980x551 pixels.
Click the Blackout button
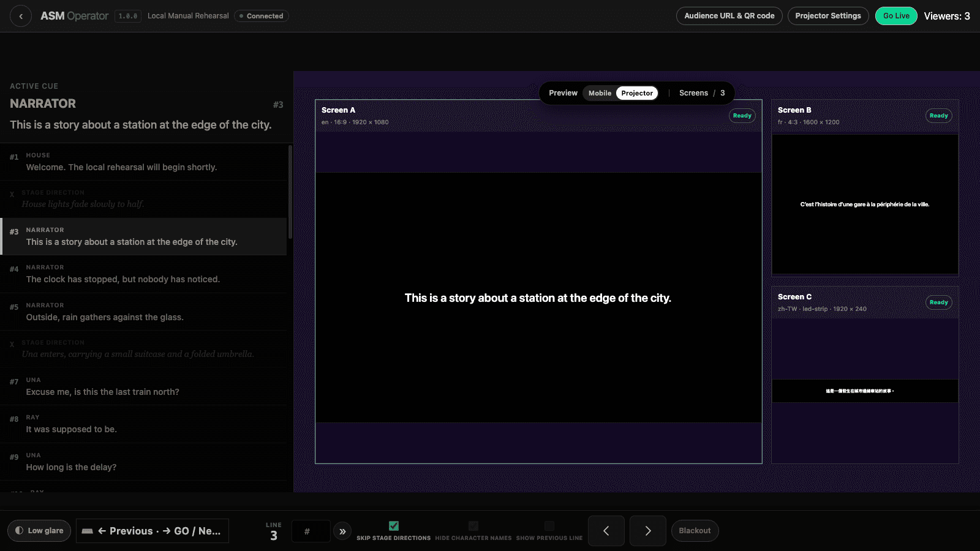[x=695, y=531]
